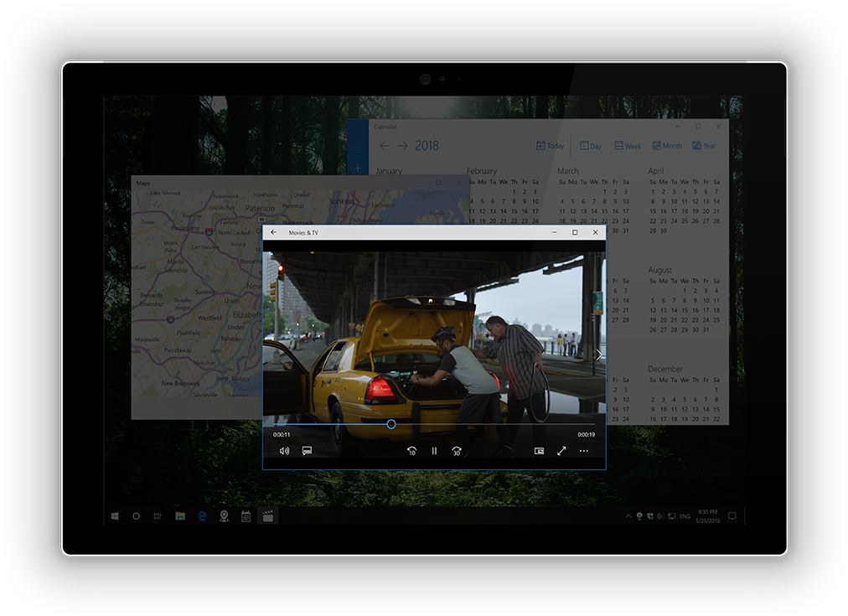Skip back 10 seconds in the video
848x616 pixels.
(x=411, y=451)
